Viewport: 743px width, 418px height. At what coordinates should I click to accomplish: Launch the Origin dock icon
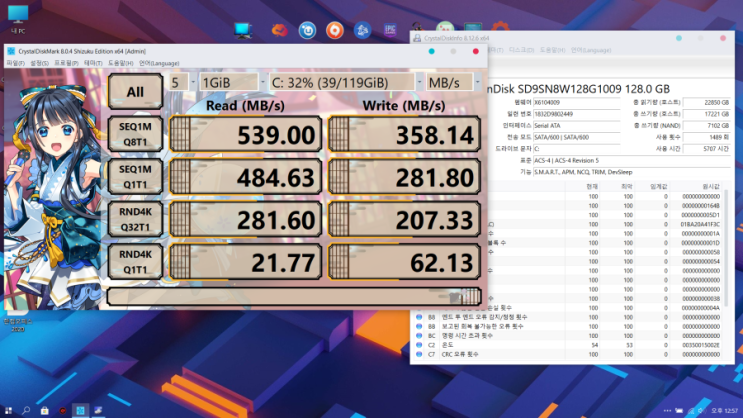coord(335,31)
